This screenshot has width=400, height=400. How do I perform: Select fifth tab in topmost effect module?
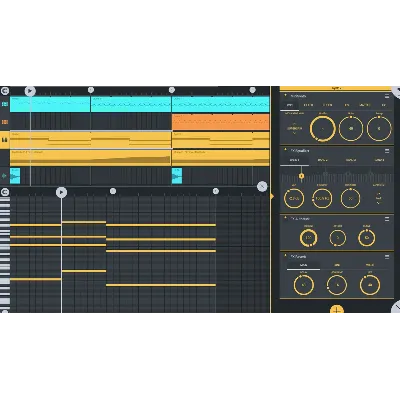click(x=365, y=105)
